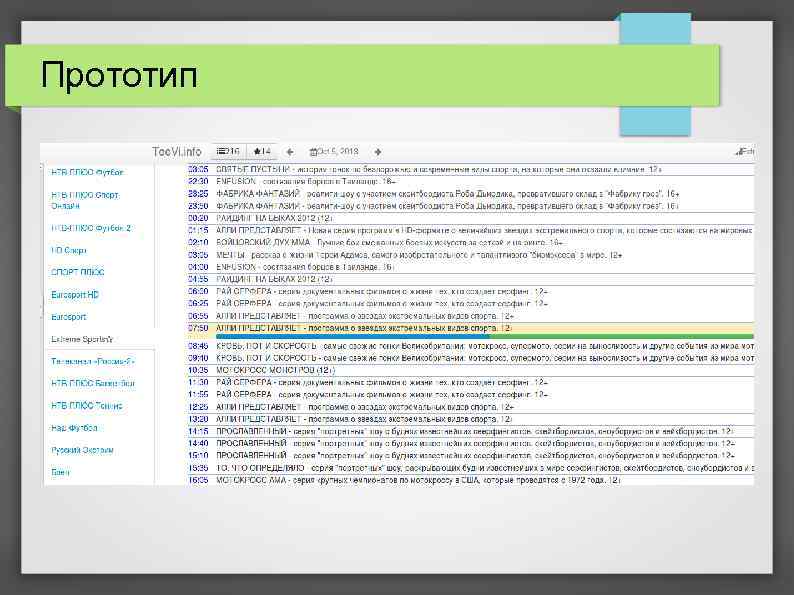Select the HD Спорт channel
The height and width of the screenshot is (595, 794).
click(x=68, y=250)
